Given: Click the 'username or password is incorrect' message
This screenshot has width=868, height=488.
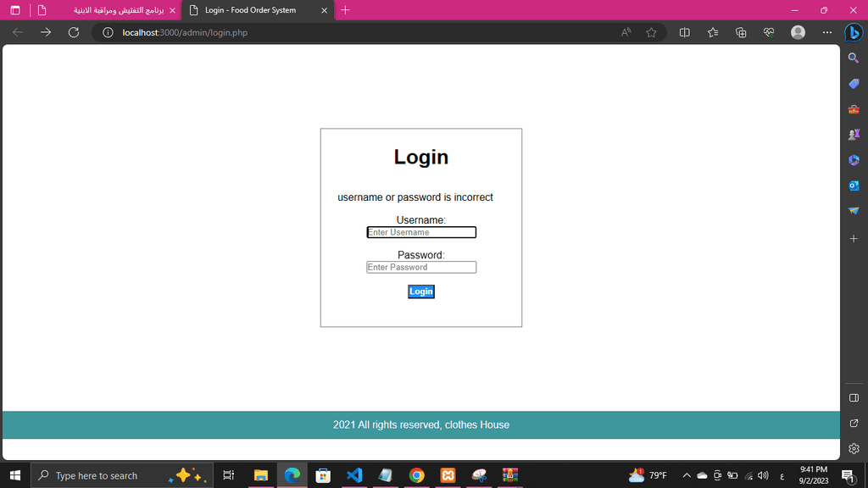Looking at the screenshot, I should [x=415, y=197].
